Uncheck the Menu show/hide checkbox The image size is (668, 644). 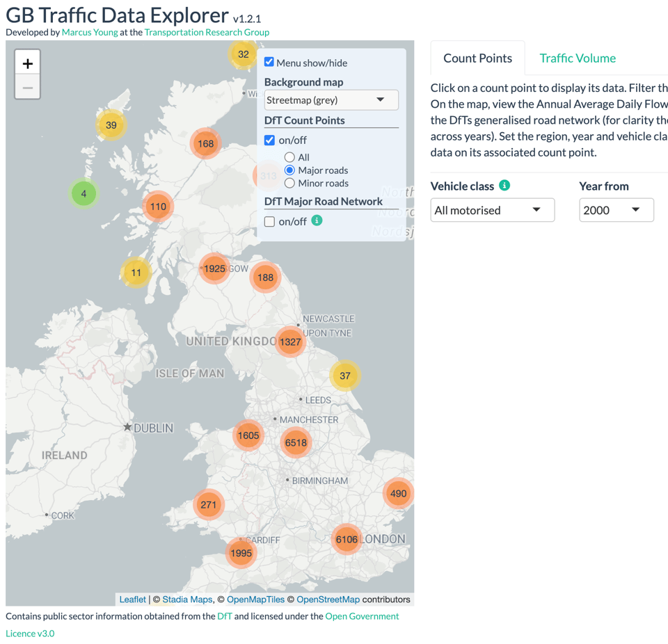click(x=269, y=62)
